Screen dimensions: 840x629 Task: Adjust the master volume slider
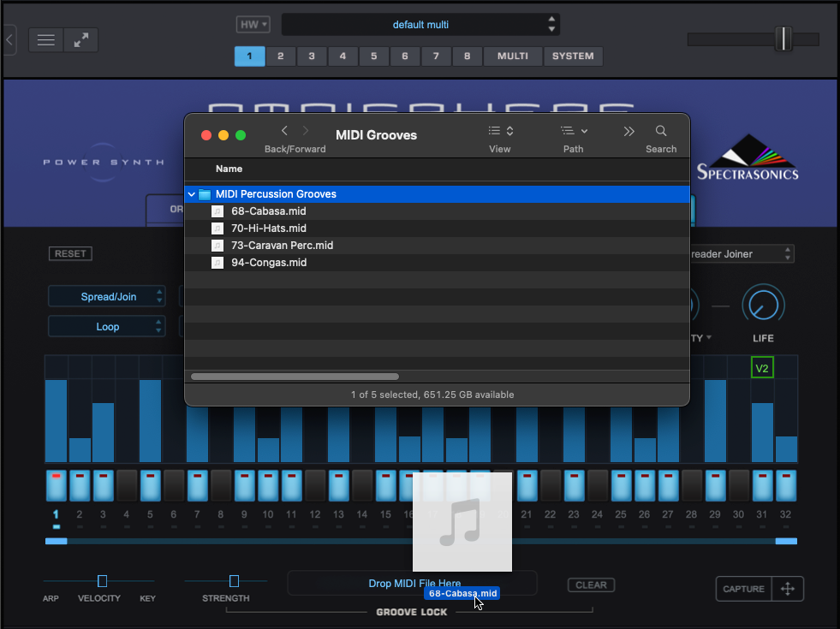pos(783,39)
